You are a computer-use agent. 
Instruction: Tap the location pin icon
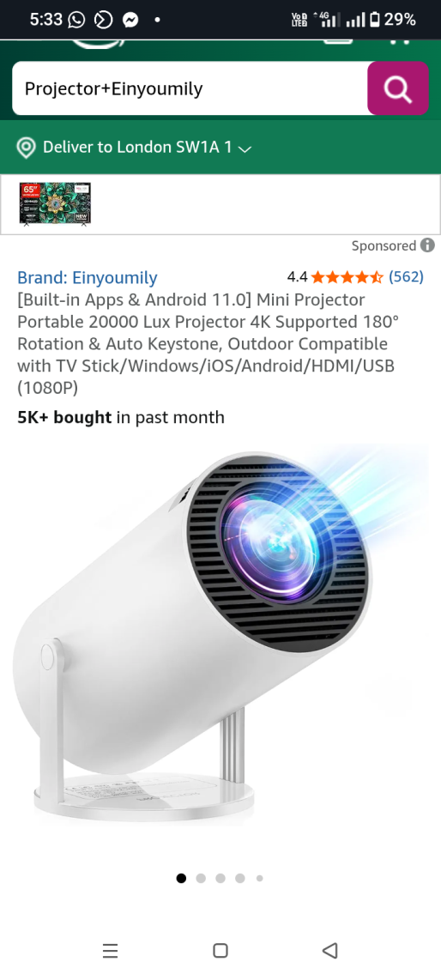(x=26, y=148)
